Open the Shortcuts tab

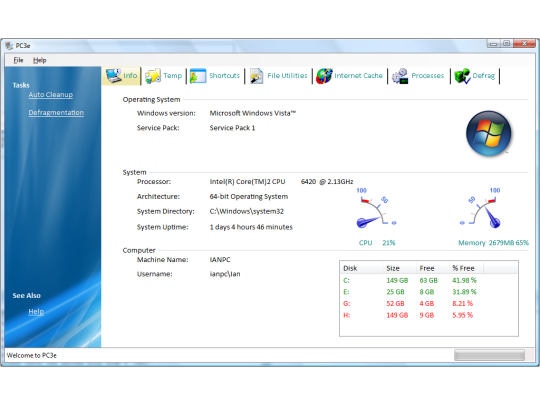coord(215,76)
